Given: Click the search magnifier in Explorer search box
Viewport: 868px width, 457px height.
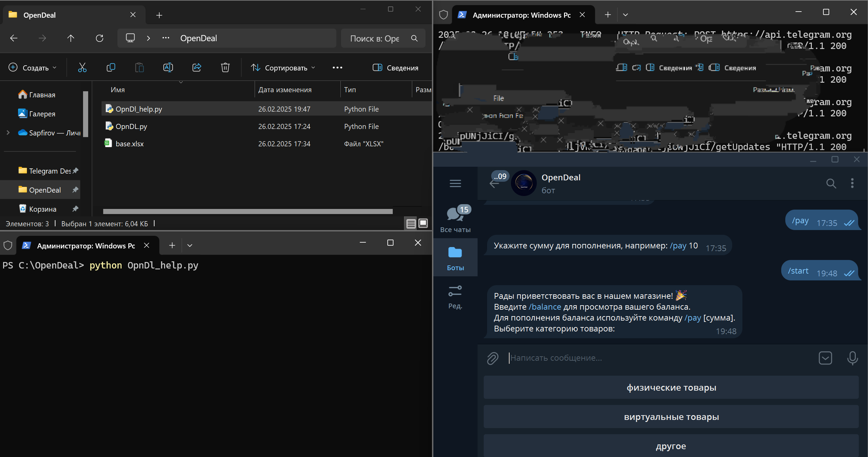Looking at the screenshot, I should (414, 38).
